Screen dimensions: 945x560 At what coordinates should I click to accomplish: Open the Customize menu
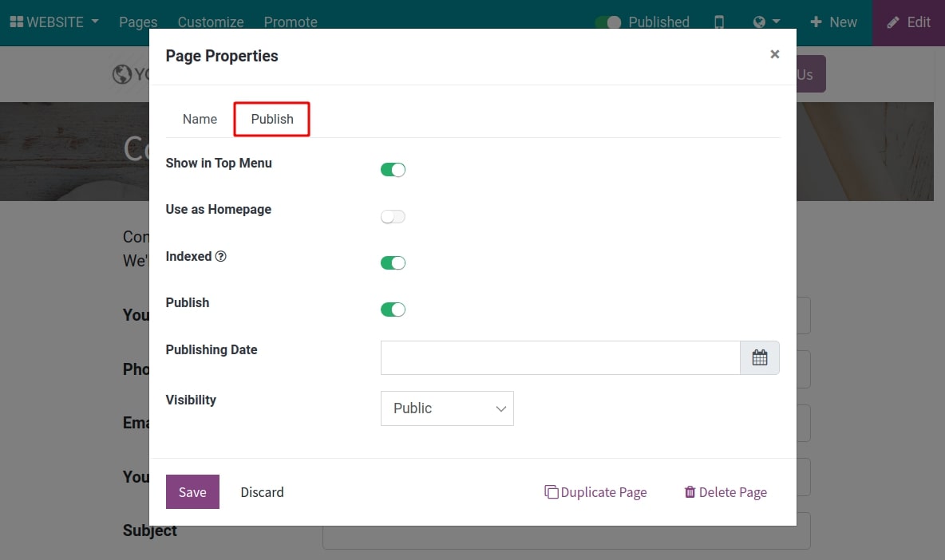[x=210, y=22]
